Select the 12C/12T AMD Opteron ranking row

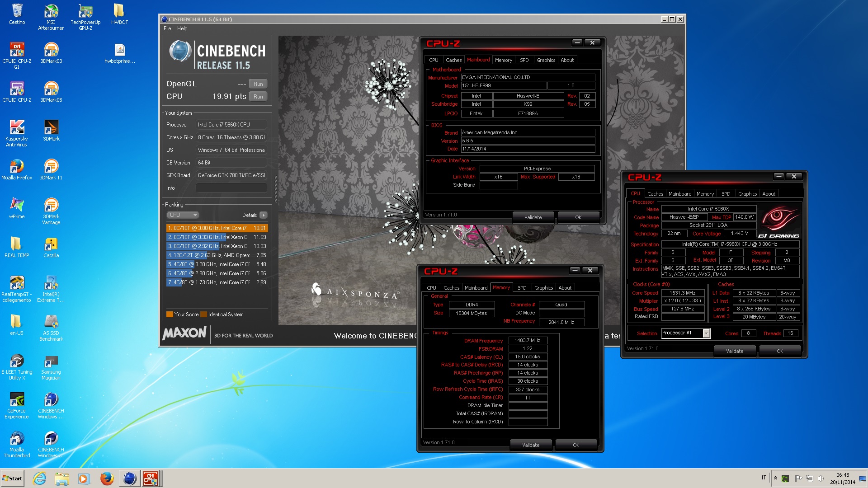217,255
